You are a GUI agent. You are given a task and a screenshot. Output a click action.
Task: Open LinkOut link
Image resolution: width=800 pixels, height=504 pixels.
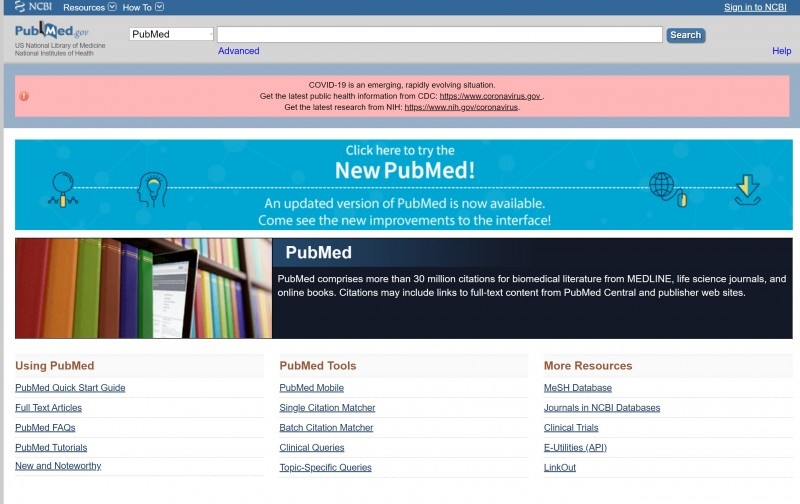click(560, 467)
